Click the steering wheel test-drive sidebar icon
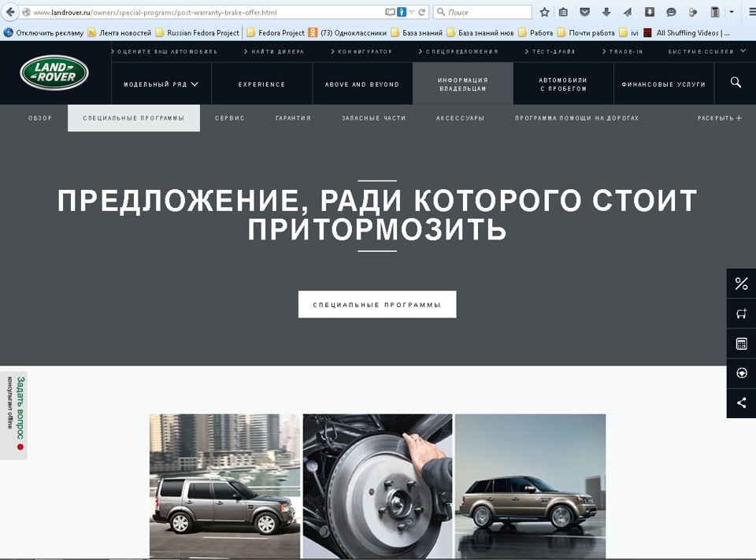This screenshot has height=560, width=756. tap(740, 373)
